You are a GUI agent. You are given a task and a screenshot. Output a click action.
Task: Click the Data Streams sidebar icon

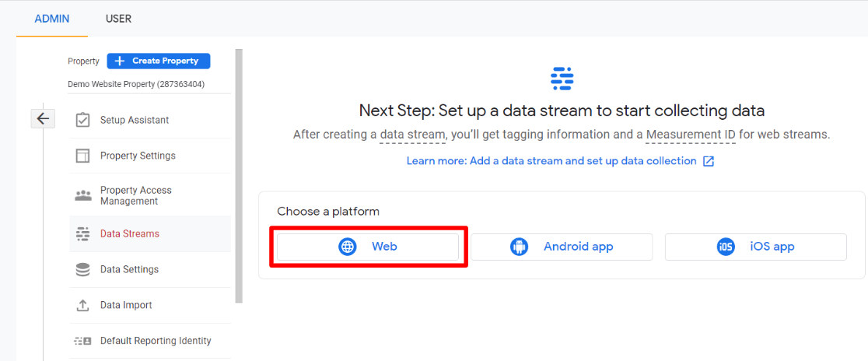coord(82,233)
